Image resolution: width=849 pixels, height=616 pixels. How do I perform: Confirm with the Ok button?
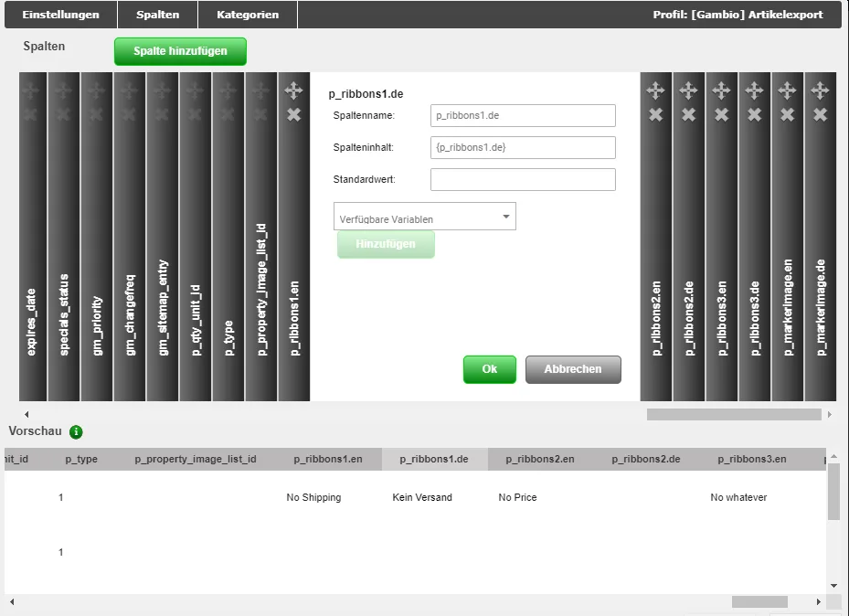[490, 369]
